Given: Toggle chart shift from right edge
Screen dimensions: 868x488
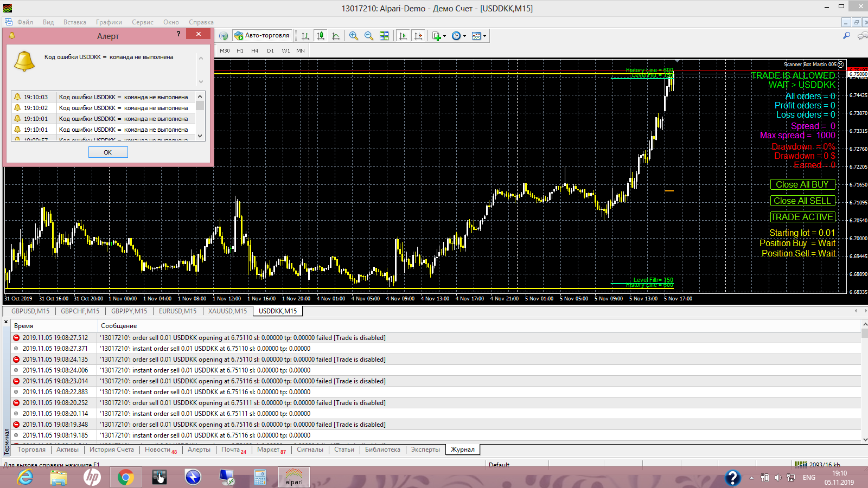Looking at the screenshot, I should coord(418,36).
